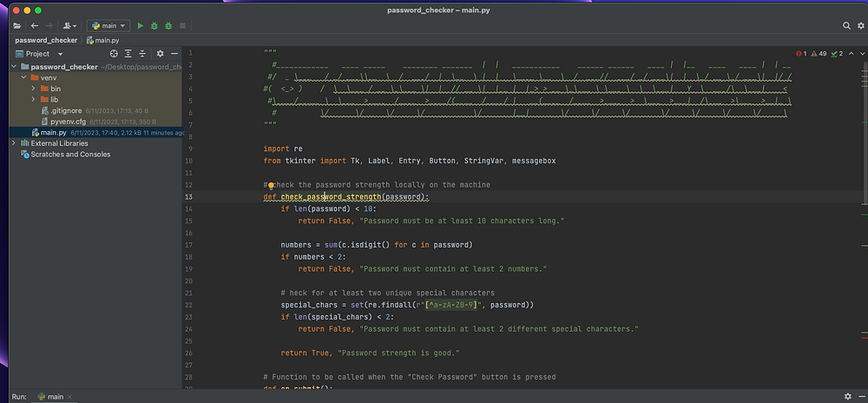Click 'Password strength is good.' return line
This screenshot has height=403, width=868.
[x=371, y=353]
